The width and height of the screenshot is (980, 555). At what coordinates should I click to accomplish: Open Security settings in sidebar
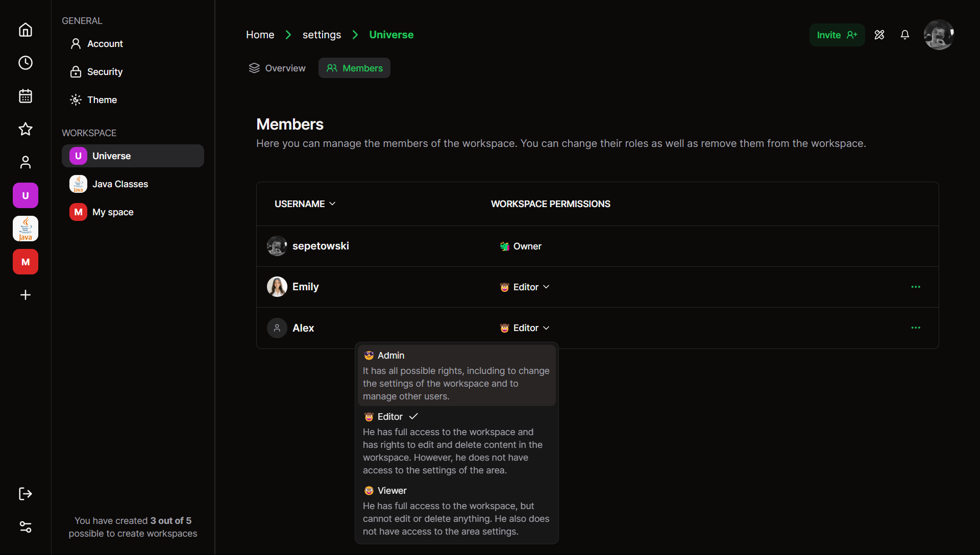pyautogui.click(x=105, y=72)
